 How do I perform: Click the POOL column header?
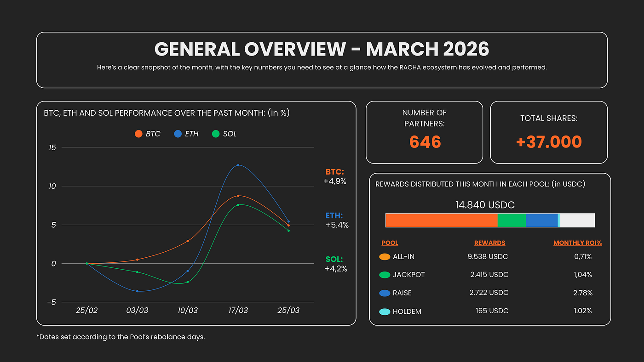[x=390, y=243]
